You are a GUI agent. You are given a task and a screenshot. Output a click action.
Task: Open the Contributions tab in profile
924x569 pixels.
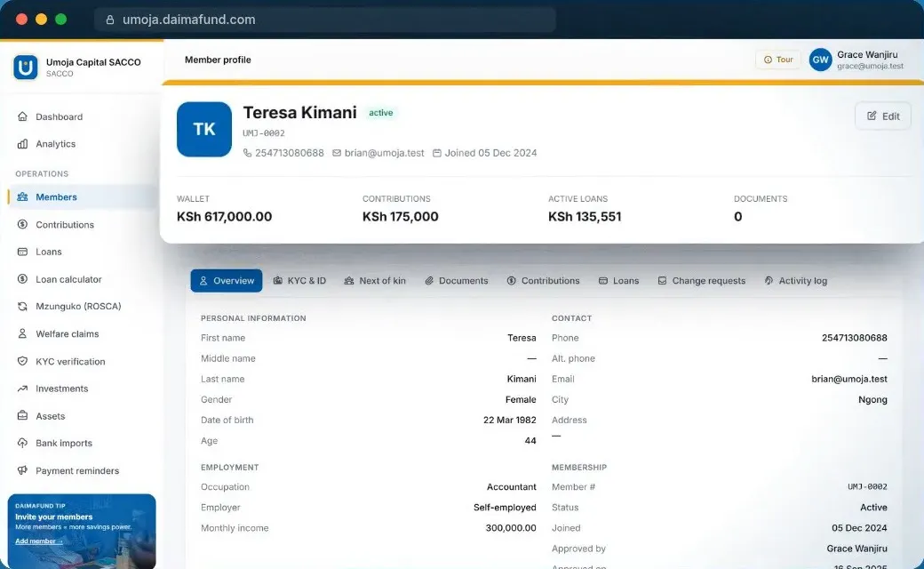coord(544,281)
